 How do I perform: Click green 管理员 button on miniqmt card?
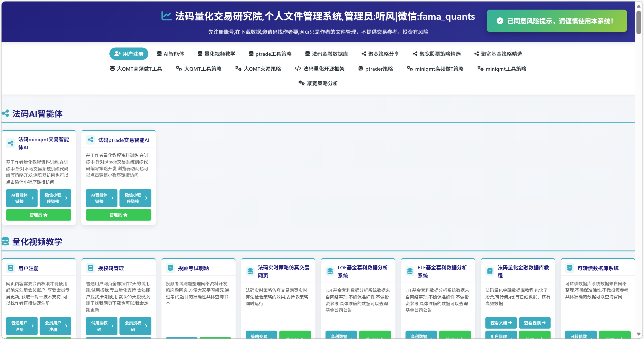coord(39,215)
